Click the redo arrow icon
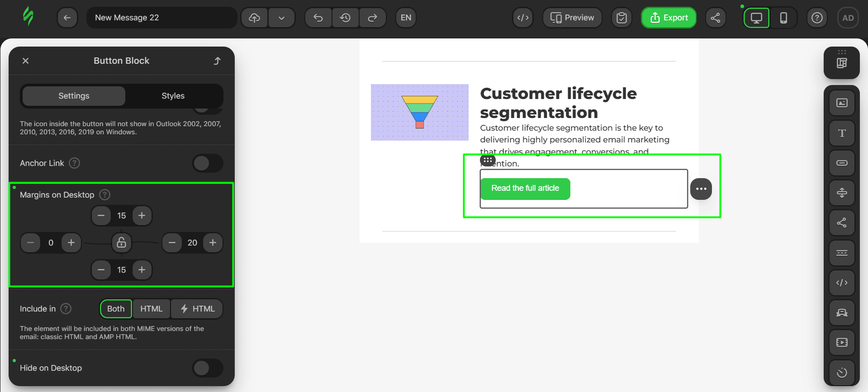Screen dimensions: 868x392 (372, 18)
